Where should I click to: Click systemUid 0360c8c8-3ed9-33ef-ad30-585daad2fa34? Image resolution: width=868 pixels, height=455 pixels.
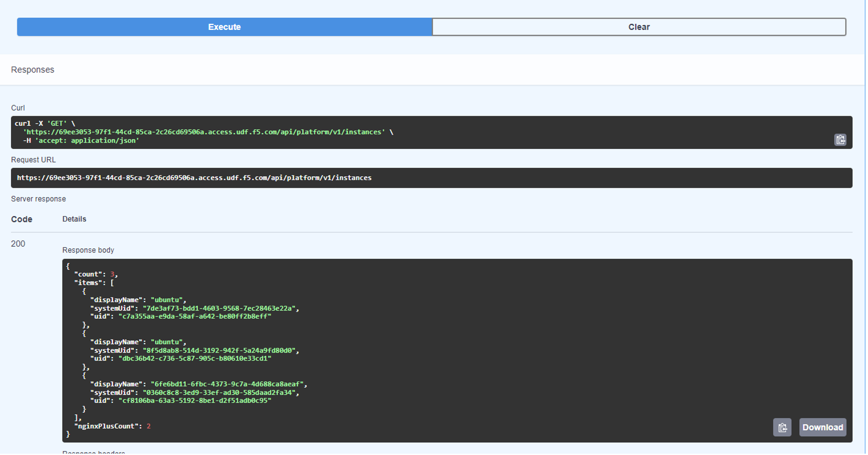(195, 393)
